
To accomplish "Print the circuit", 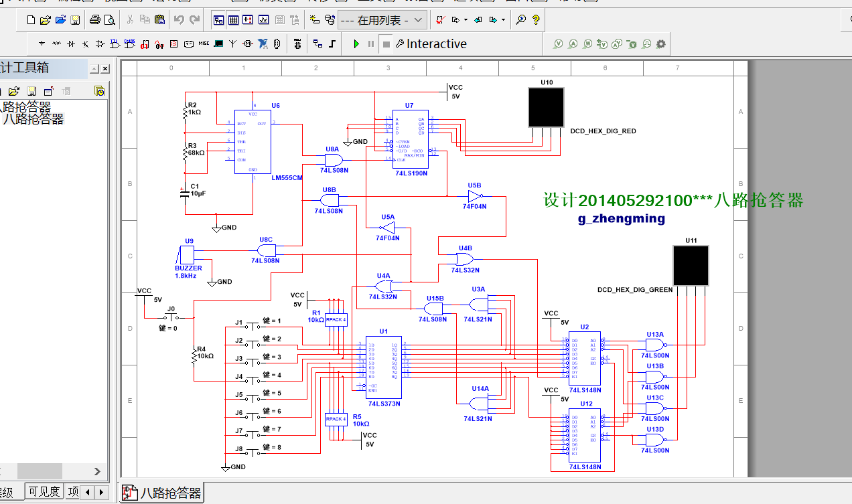I will [x=95, y=20].
